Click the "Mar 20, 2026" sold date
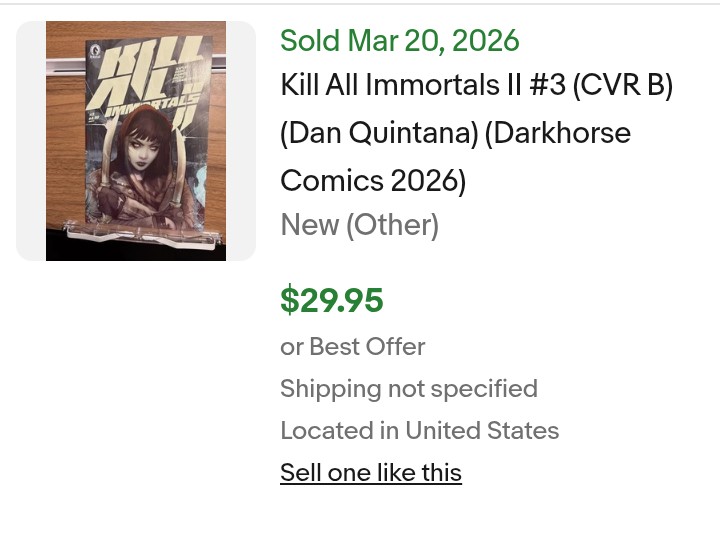The width and height of the screenshot is (720, 539). (434, 41)
